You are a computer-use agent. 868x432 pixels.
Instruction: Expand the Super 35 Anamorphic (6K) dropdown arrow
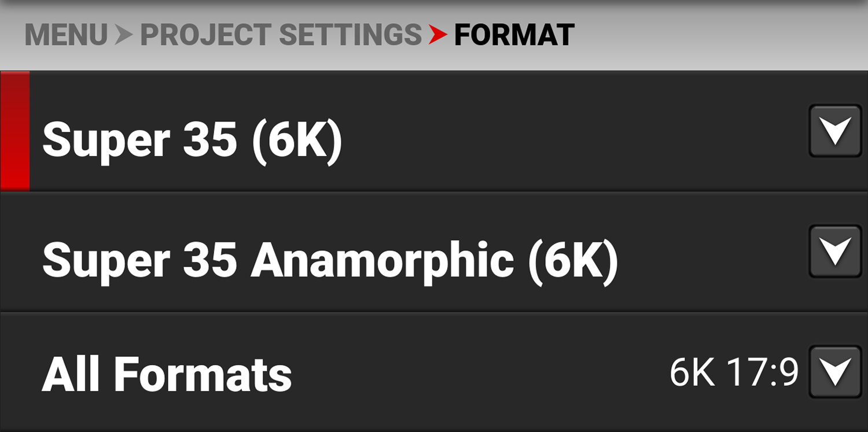[835, 252]
